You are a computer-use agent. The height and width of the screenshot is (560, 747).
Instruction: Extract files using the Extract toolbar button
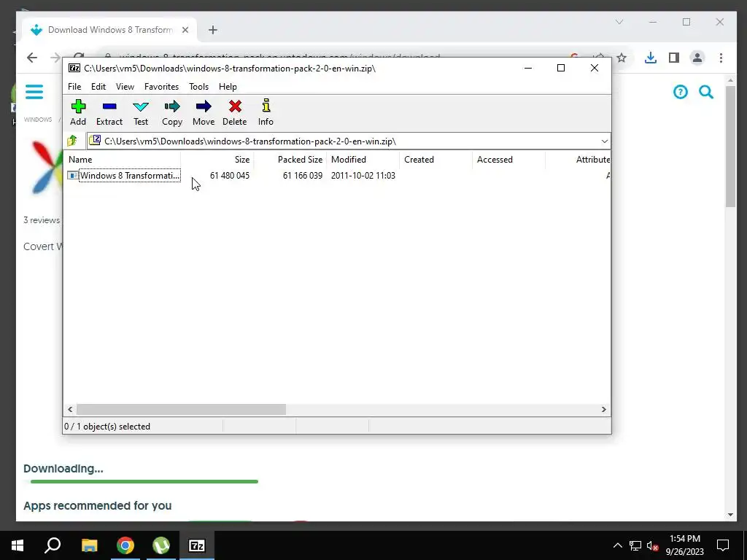point(109,112)
